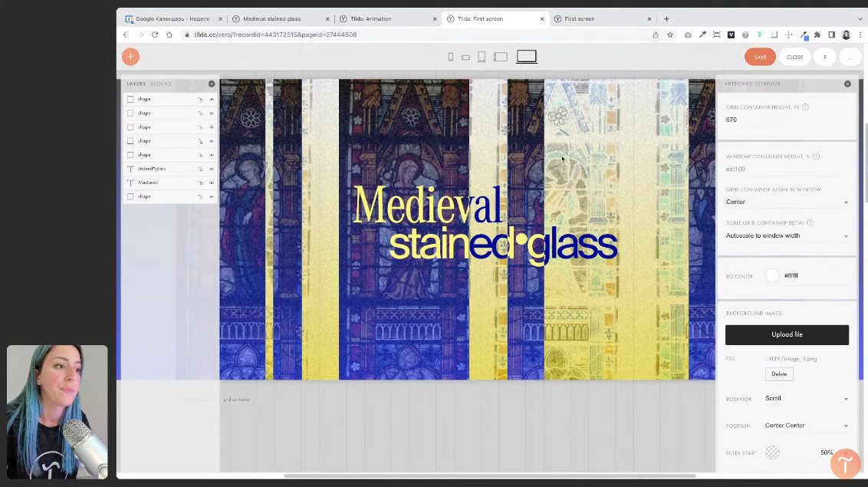Open the Google Calendar browser tab
Viewport: 868px width, 487px height.
[173, 19]
